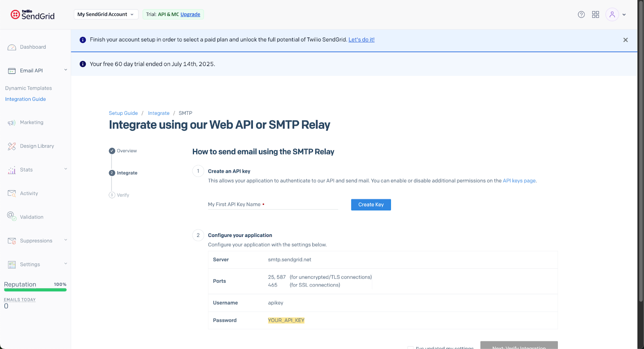The width and height of the screenshot is (644, 349).
Task: Click the account setup info icon
Action: click(x=83, y=40)
